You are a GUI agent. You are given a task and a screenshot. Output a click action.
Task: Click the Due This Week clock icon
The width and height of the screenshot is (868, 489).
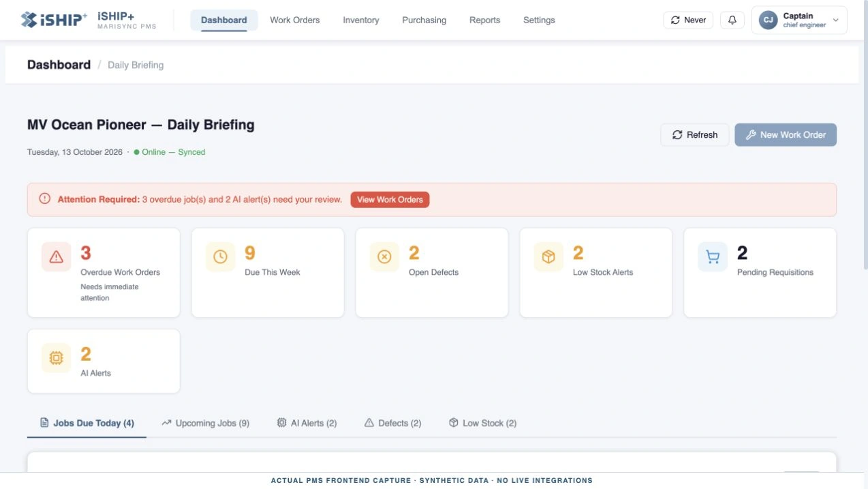pos(221,257)
